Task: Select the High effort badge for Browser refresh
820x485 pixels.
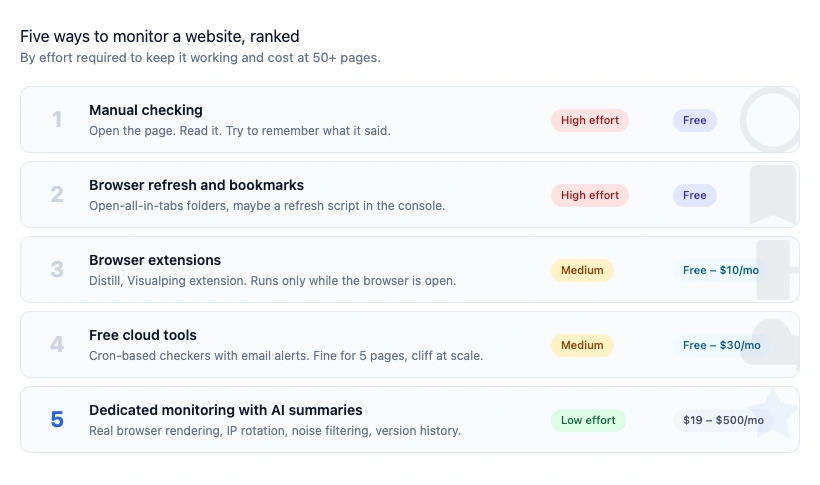Action: click(590, 195)
